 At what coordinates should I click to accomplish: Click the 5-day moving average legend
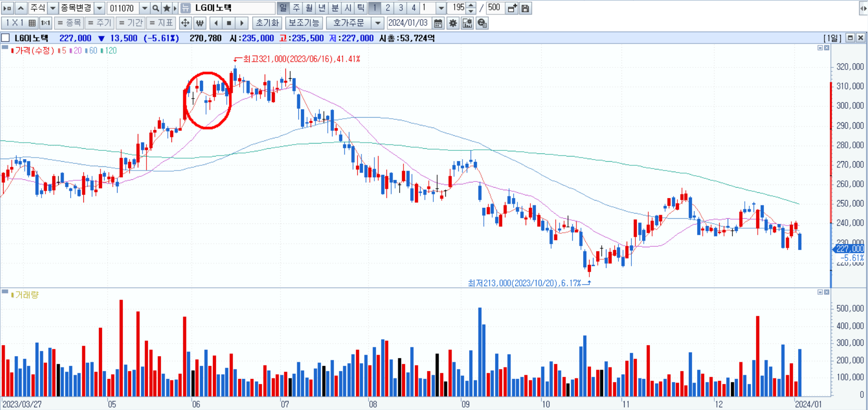point(62,50)
